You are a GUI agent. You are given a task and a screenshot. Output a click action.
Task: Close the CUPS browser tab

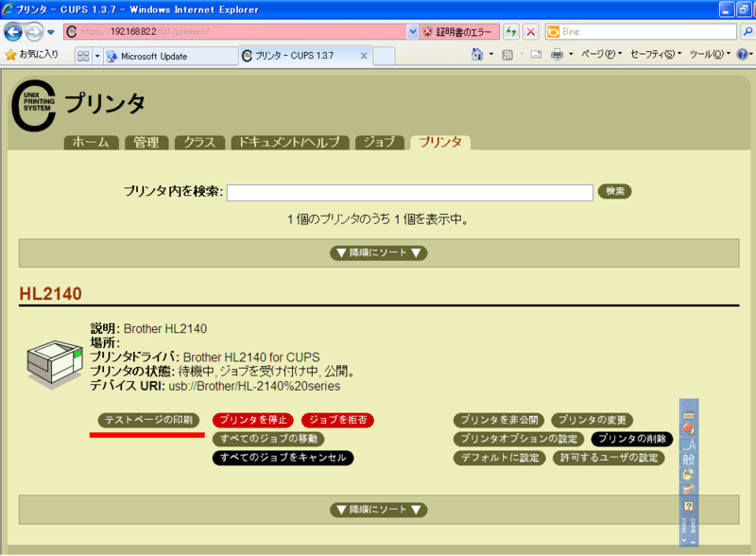[364, 56]
